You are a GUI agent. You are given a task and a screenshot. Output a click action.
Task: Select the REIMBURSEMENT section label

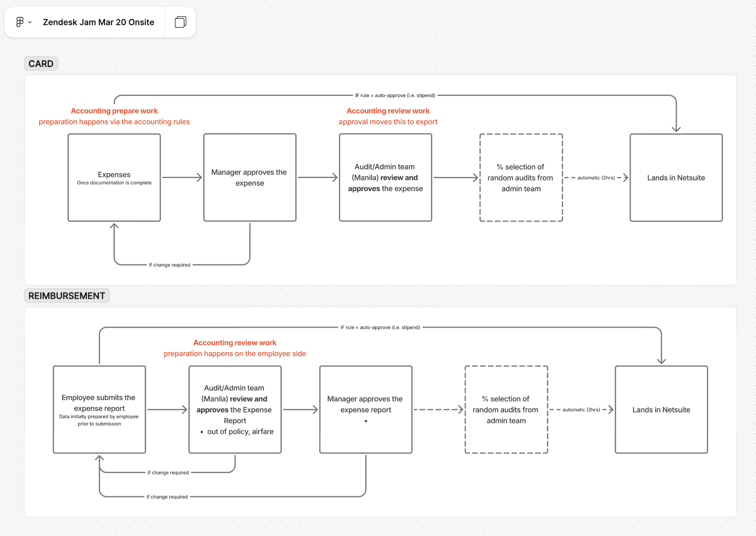click(x=67, y=296)
